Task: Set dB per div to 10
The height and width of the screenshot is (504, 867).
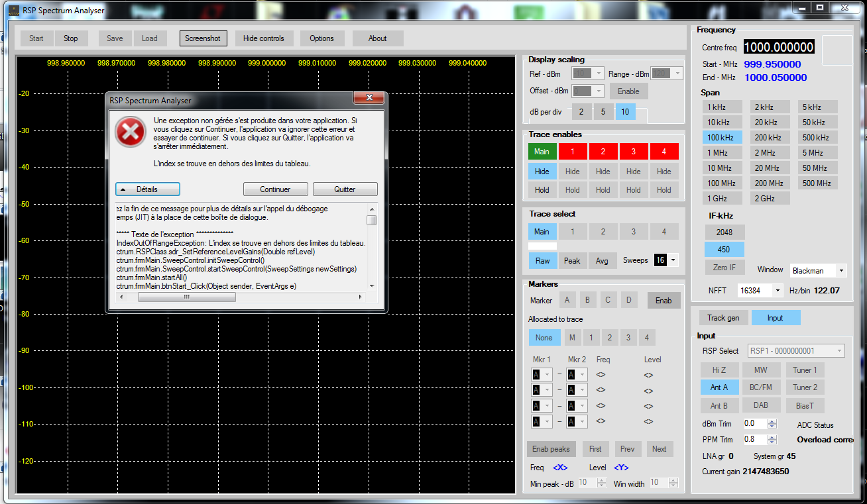Action: point(626,112)
